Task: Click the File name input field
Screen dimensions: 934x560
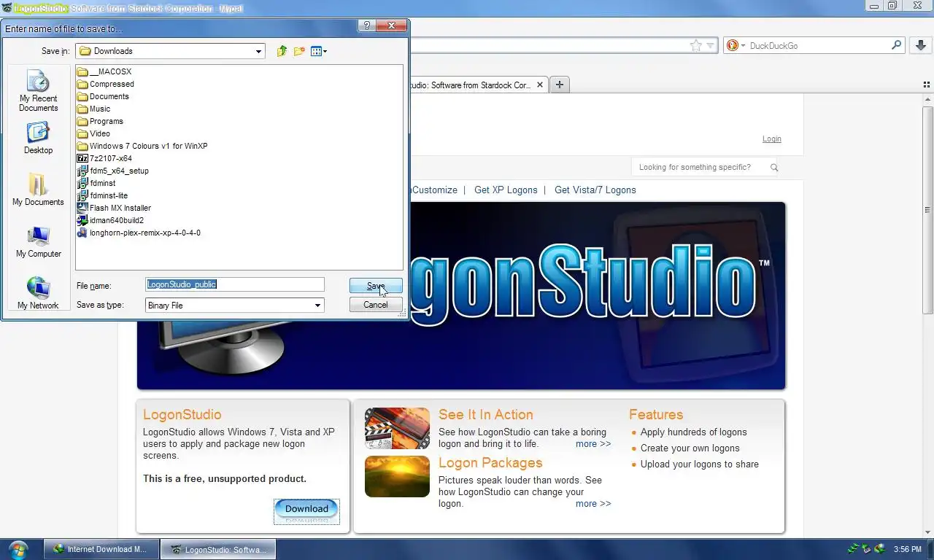Action: coord(234,284)
